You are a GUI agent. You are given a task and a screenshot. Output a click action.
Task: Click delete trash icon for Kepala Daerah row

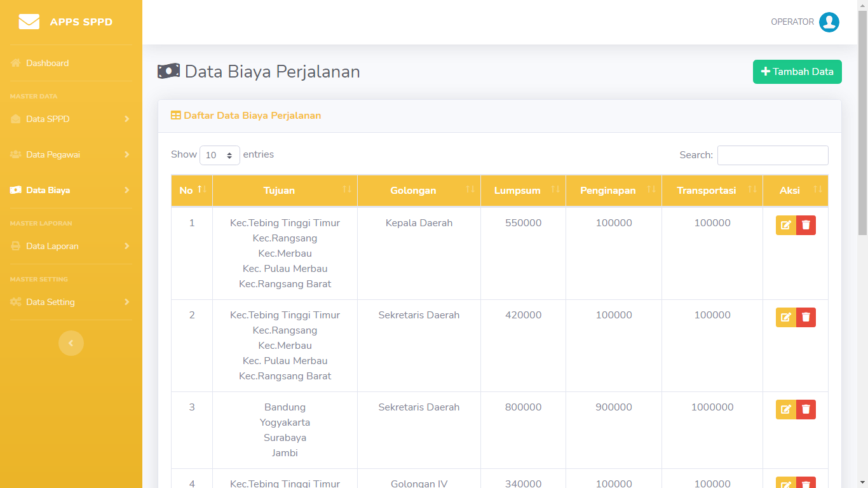(806, 225)
